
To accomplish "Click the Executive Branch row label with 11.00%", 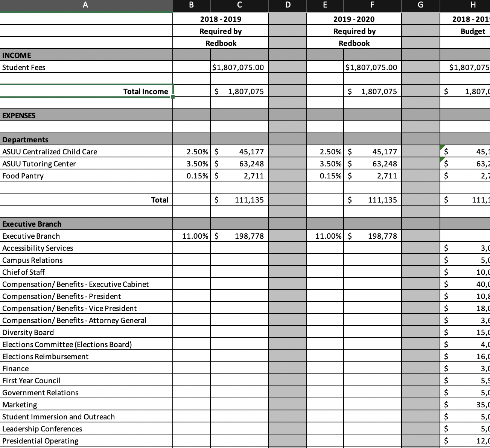I will (86, 236).
